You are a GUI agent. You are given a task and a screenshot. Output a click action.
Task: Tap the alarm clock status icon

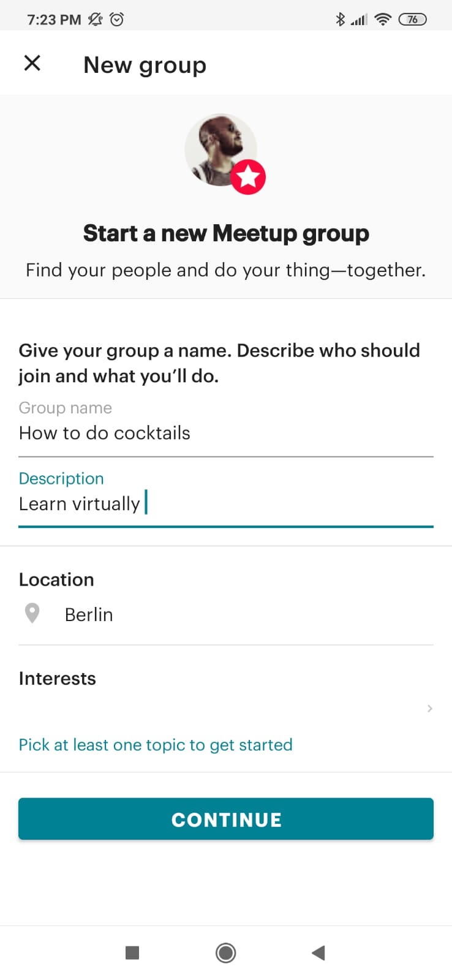(117, 20)
